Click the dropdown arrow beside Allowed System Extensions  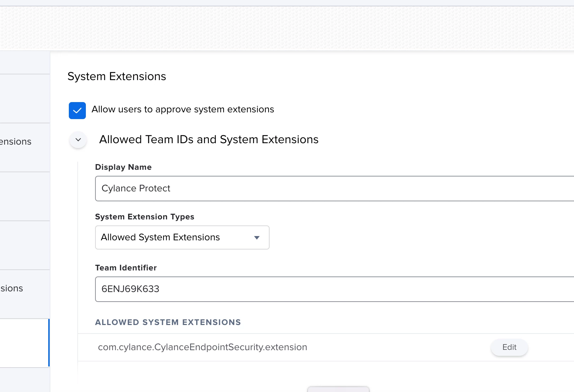[257, 237]
